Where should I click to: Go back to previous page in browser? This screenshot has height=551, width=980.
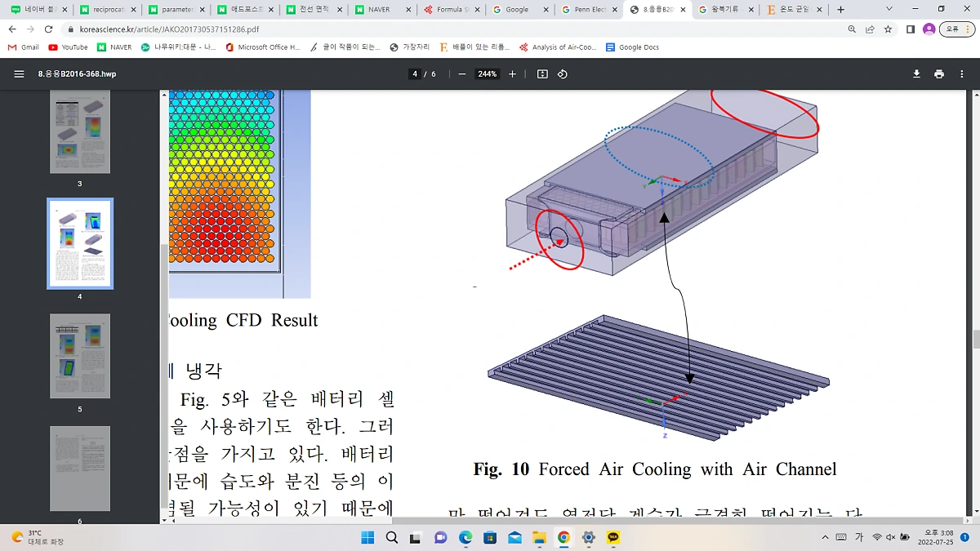click(x=12, y=29)
